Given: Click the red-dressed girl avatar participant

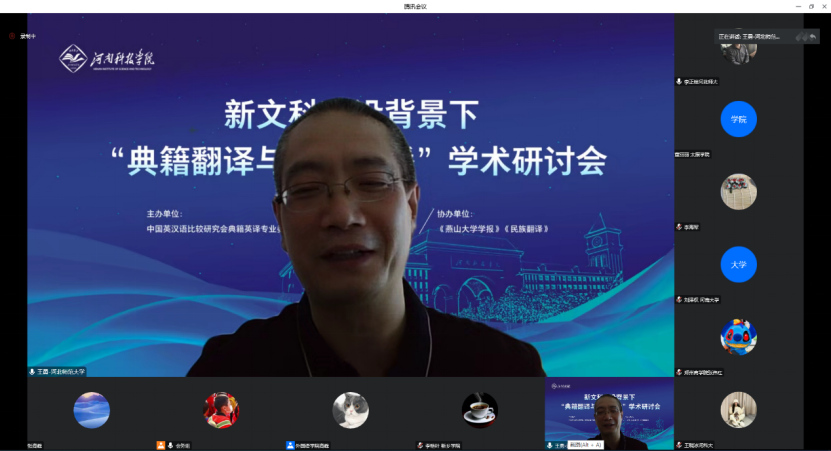Looking at the screenshot, I should click(x=221, y=410).
